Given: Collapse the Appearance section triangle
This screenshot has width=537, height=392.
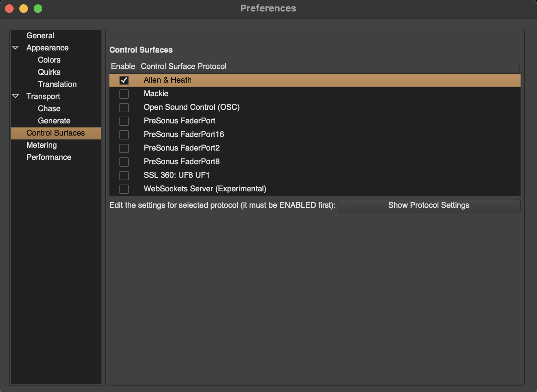Looking at the screenshot, I should [x=16, y=48].
